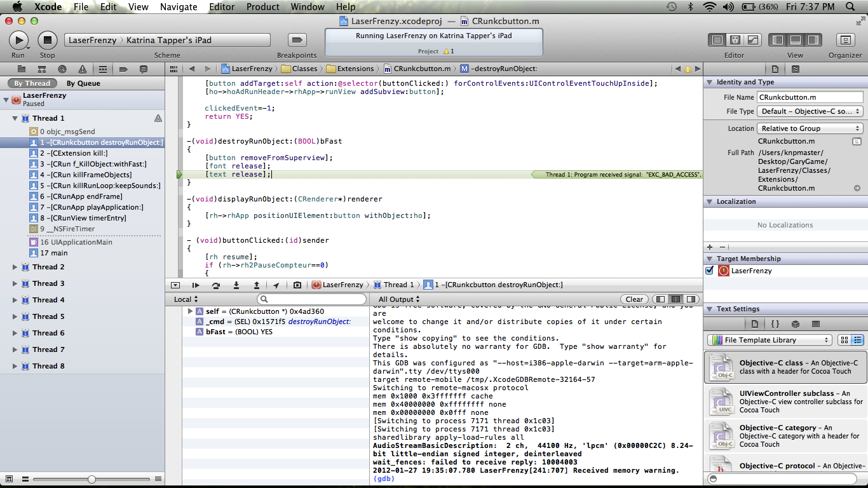Open the Search navigator icon

pyautogui.click(x=62, y=69)
